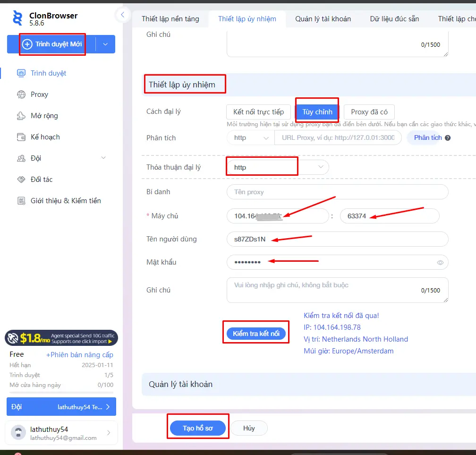The width and height of the screenshot is (476, 455).
Task: Click the Kiểm tra kết nối button
Action: [256, 334]
